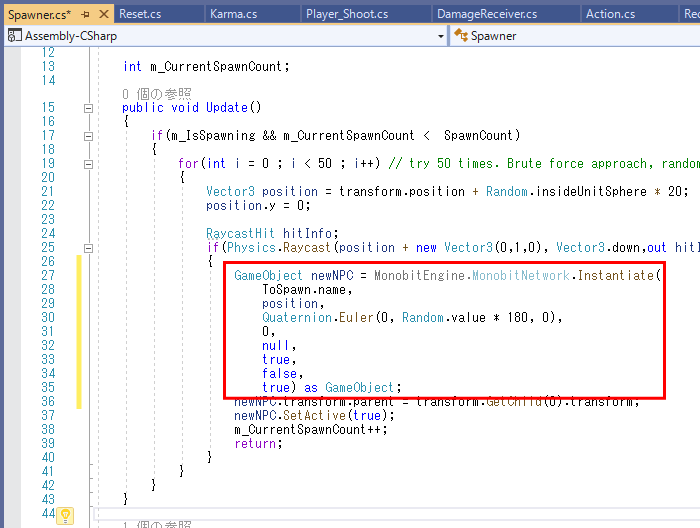Viewport: 700px width, 528px height.
Task: Collapse the for loop code block
Action: pos(88,164)
